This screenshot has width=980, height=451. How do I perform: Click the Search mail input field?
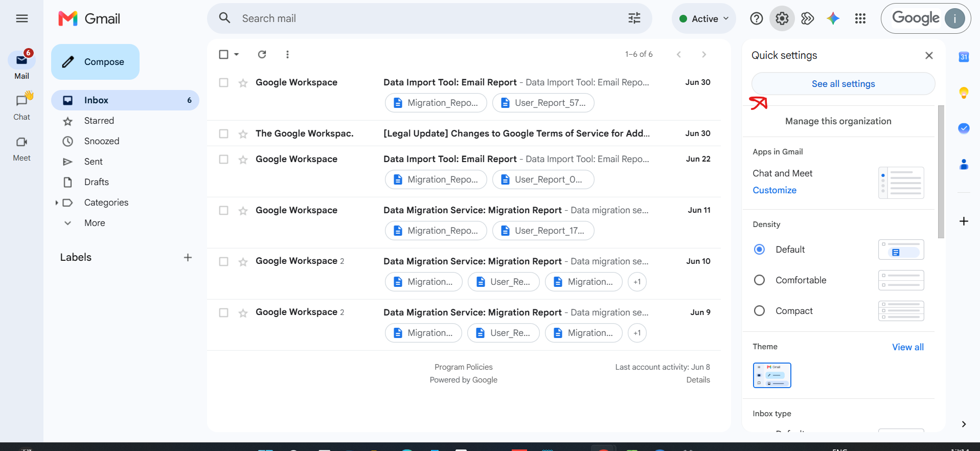[429, 18]
